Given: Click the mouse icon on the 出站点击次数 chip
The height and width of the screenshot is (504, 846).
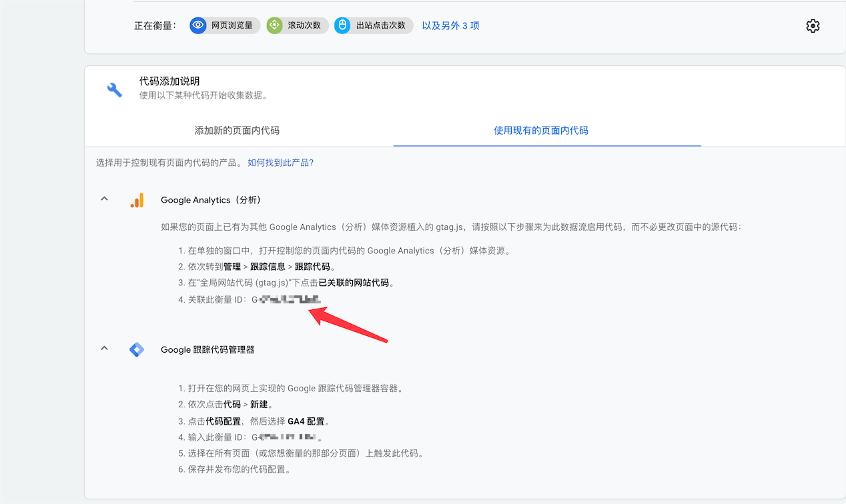Looking at the screenshot, I should (342, 25).
